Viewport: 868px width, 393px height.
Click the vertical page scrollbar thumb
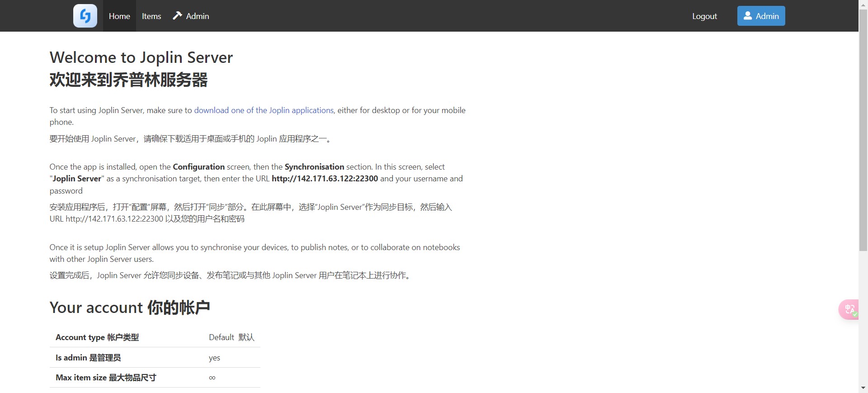coord(863,130)
